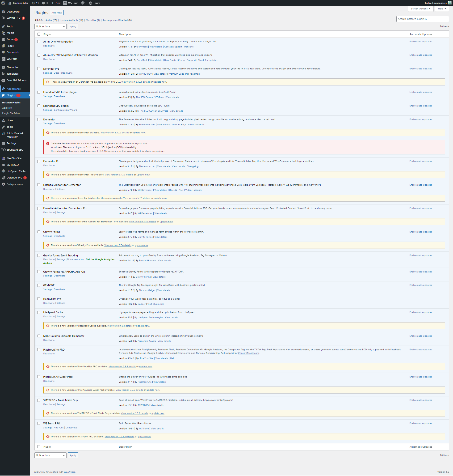
Task: Click the Defender Pro shield sidebar icon
Action: 3,178
